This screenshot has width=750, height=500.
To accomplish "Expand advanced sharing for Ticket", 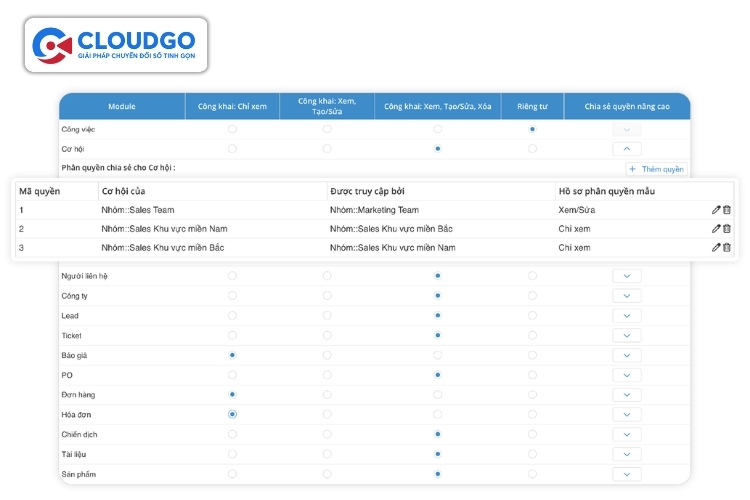I will click(x=626, y=335).
